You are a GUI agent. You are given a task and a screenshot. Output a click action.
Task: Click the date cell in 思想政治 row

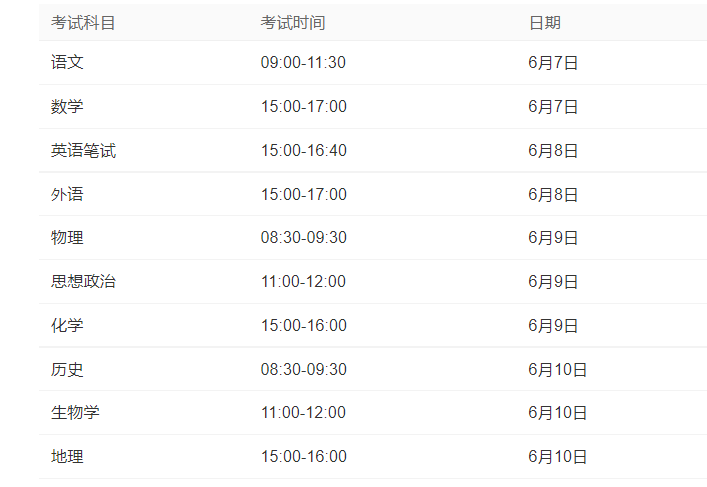click(553, 281)
